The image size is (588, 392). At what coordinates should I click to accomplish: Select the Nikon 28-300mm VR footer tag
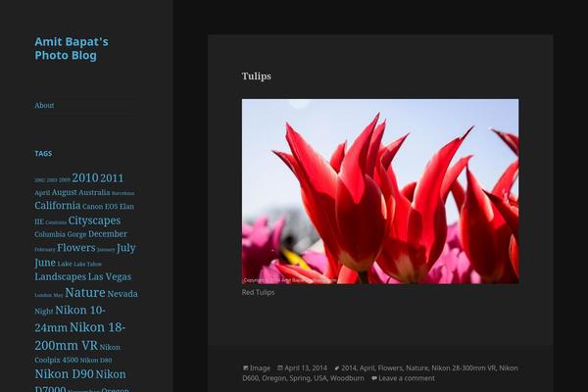[x=464, y=368]
